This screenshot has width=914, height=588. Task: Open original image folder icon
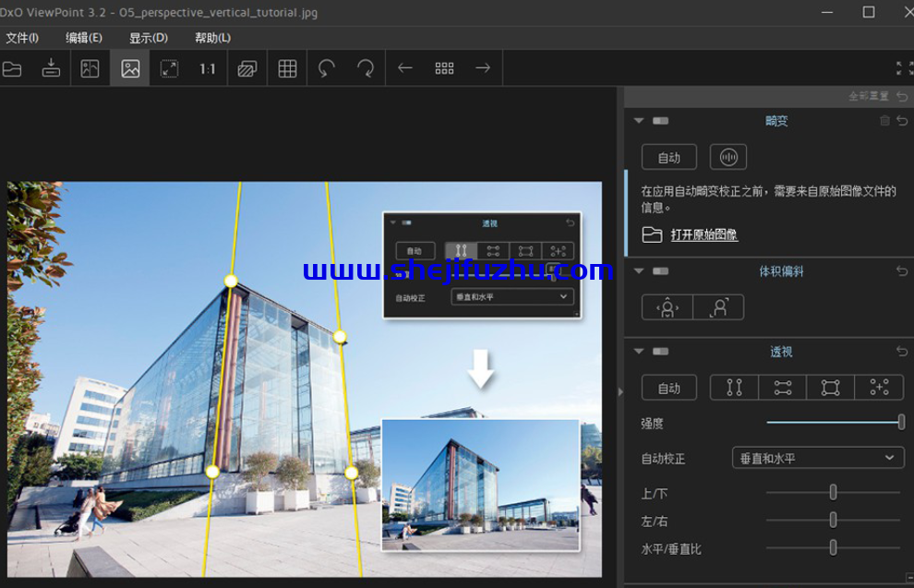652,234
